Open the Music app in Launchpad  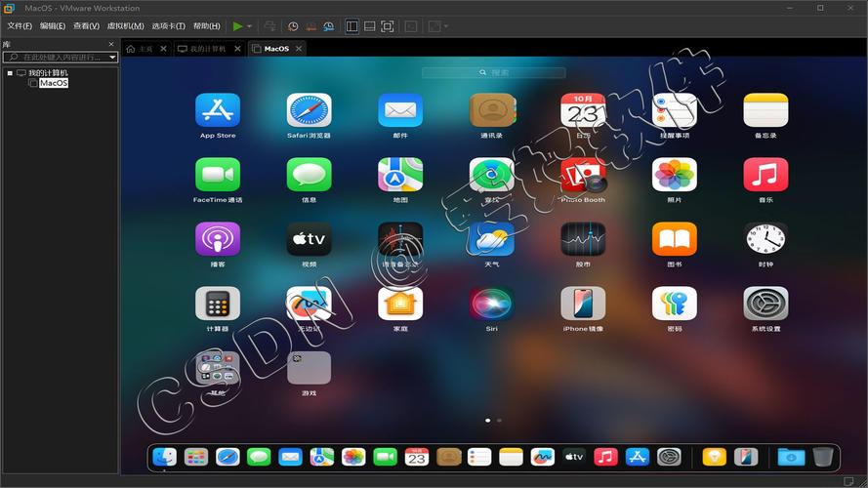click(765, 175)
